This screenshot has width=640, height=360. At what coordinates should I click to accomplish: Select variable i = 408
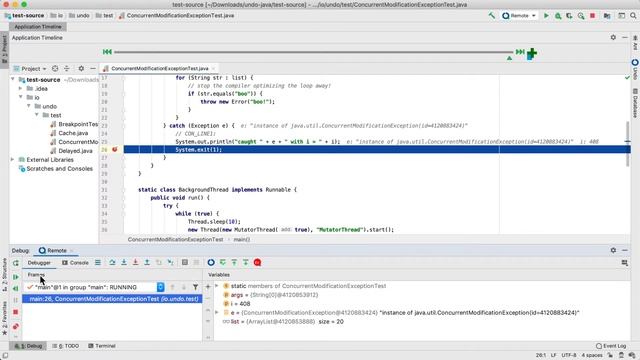(x=237, y=304)
